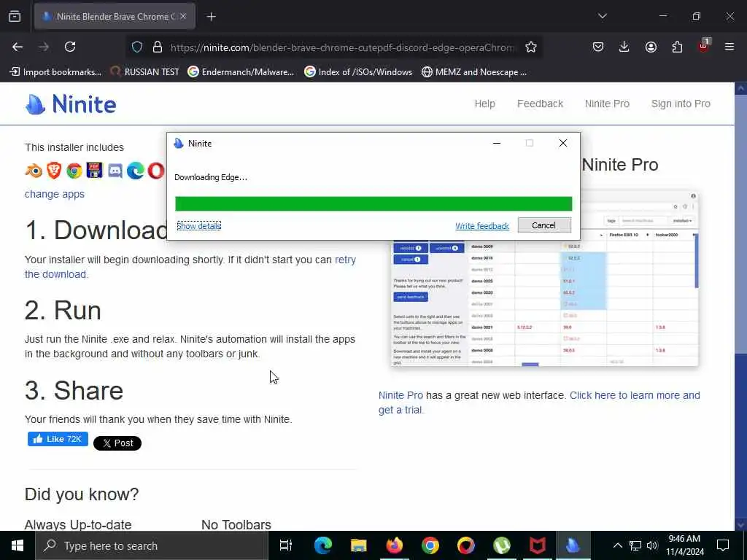Open the Firefox View icon at top-left

[x=15, y=17]
